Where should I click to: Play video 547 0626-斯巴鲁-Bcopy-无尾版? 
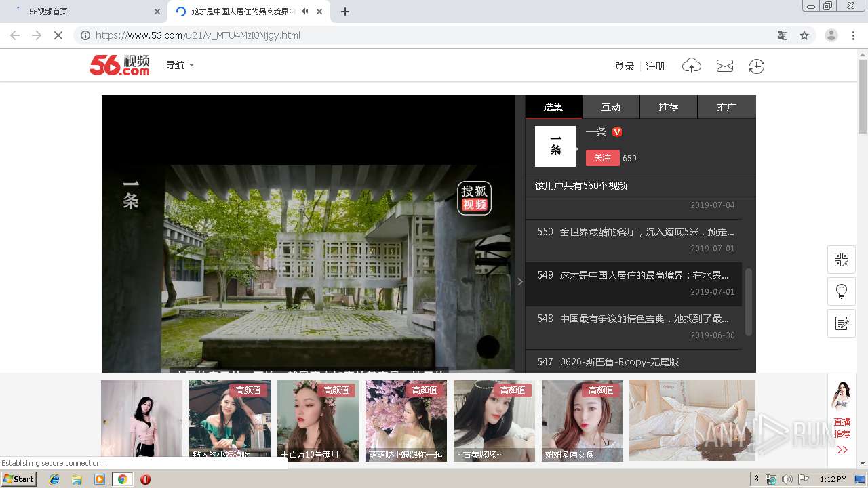633,361
